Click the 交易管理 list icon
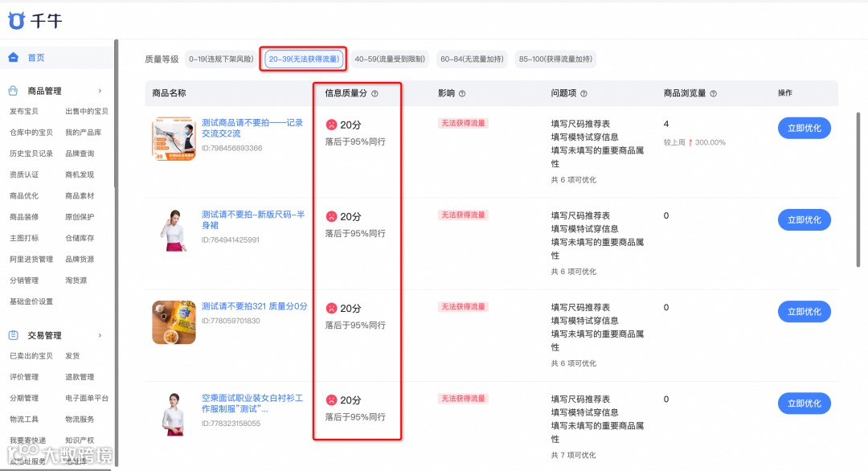Viewport: 868px width, 471px height. point(14,335)
